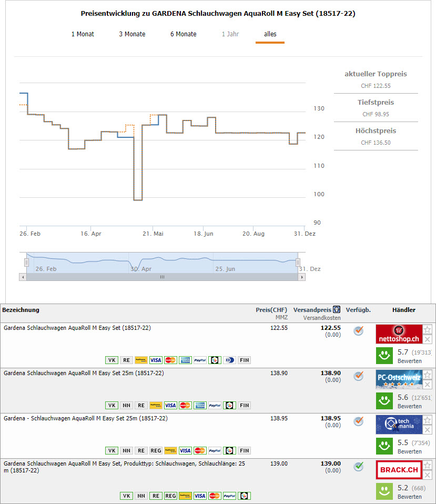This screenshot has width=436, height=504.
Task: Open nettoshop.ch Gardena AquaRoll offer
Action: click(77, 328)
